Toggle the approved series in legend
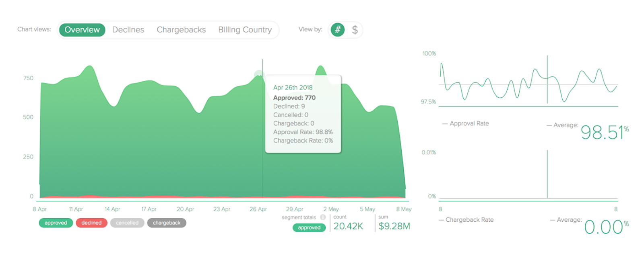644x270 pixels. pos(56,223)
